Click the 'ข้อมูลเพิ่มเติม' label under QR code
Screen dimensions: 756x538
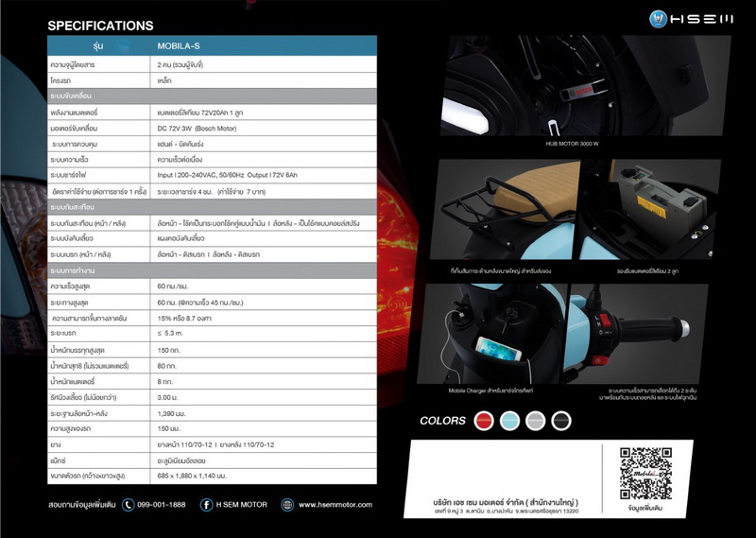tap(645, 508)
